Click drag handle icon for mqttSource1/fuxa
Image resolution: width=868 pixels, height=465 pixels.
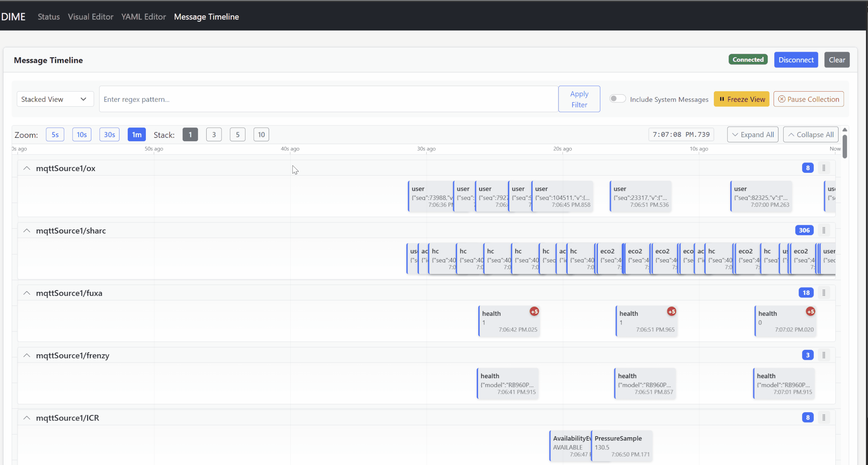824,293
